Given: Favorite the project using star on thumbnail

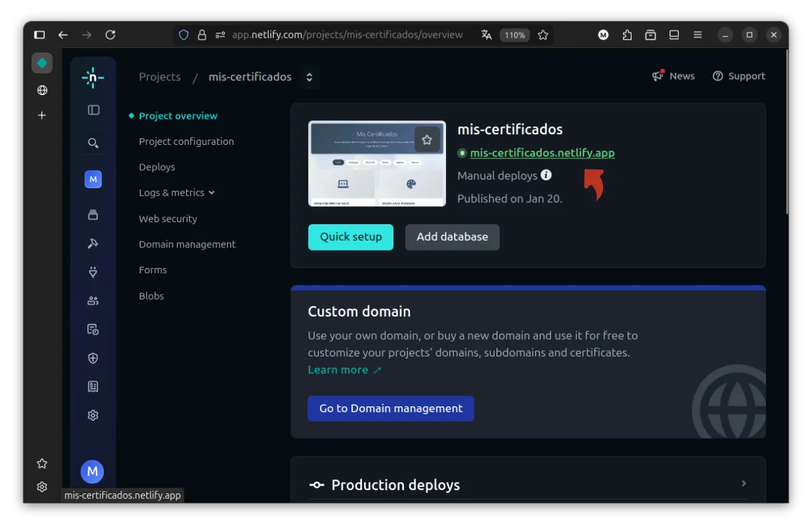Looking at the screenshot, I should (427, 140).
